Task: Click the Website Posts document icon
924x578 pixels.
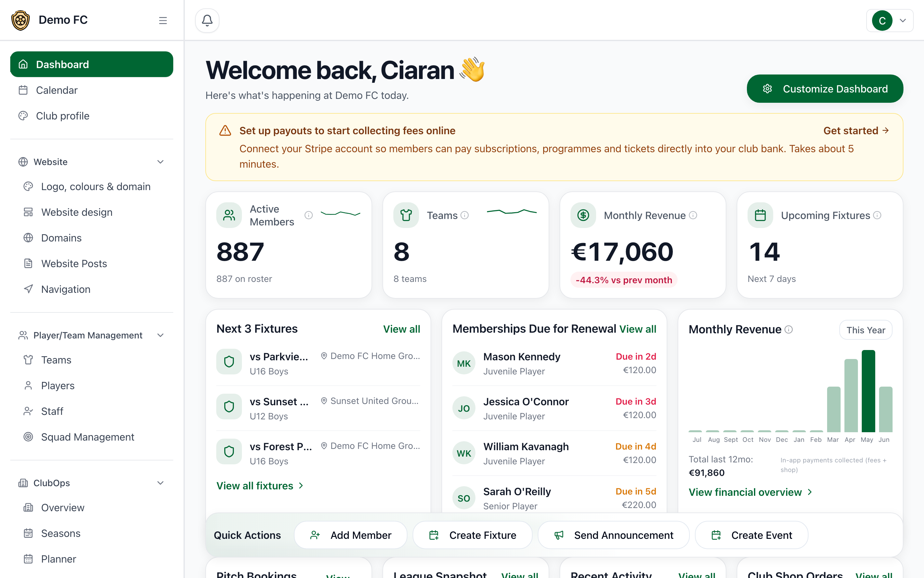Action: pos(28,263)
